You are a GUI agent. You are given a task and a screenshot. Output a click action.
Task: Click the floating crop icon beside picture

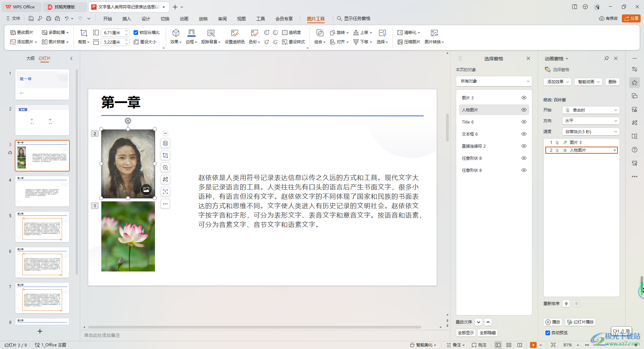point(165,155)
